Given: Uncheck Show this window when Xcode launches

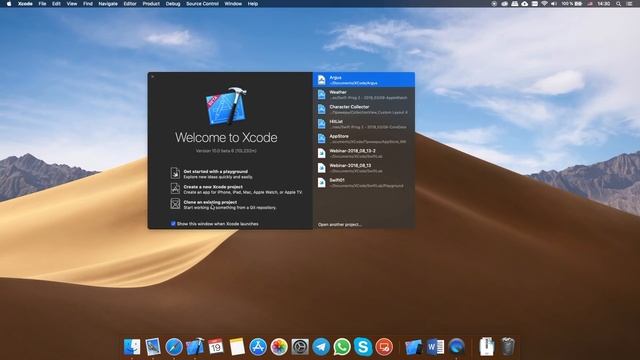Looking at the screenshot, I should pos(173,224).
